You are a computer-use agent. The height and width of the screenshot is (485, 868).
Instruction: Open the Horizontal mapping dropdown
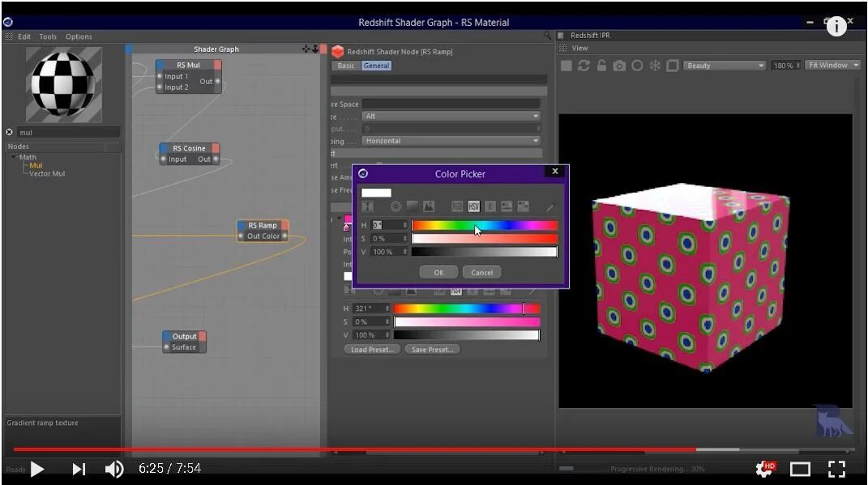[x=451, y=141]
